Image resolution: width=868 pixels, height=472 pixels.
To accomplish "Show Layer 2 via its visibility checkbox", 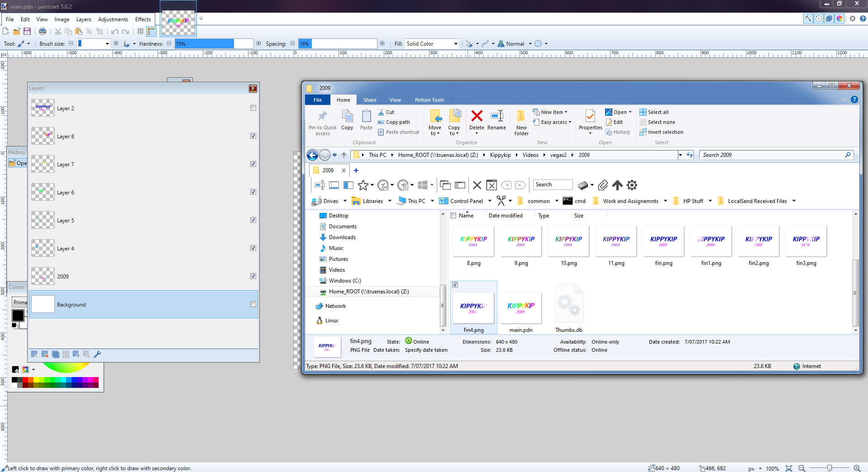I will (253, 108).
